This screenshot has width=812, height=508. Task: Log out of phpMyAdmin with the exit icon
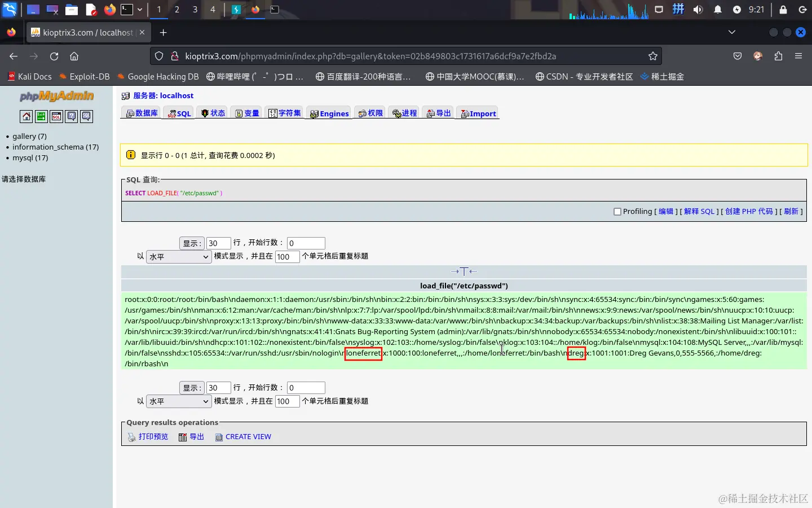41,116
